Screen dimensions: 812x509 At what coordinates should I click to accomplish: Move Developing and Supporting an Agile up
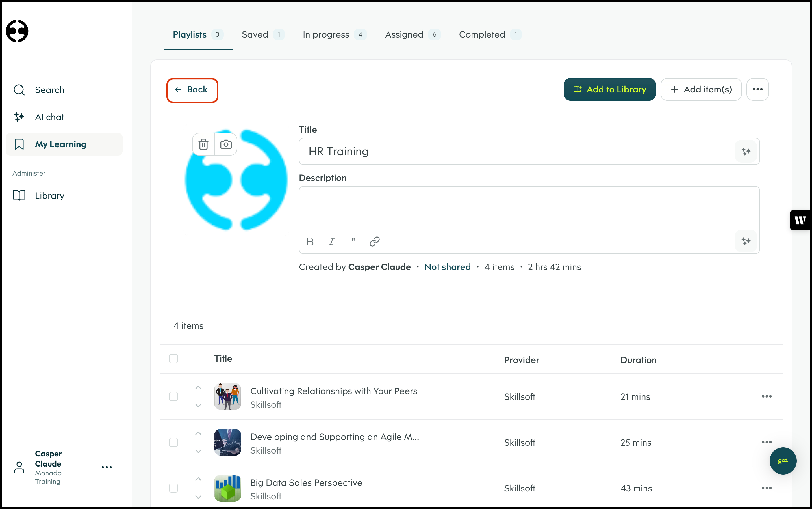(x=198, y=433)
